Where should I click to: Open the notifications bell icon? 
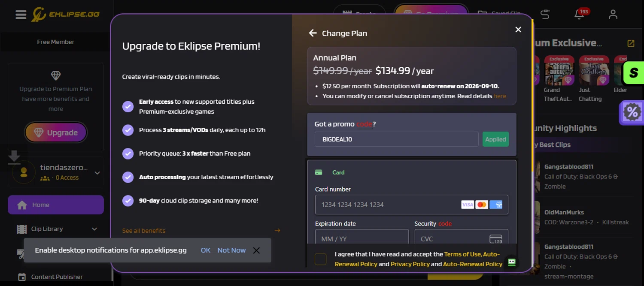point(579,14)
